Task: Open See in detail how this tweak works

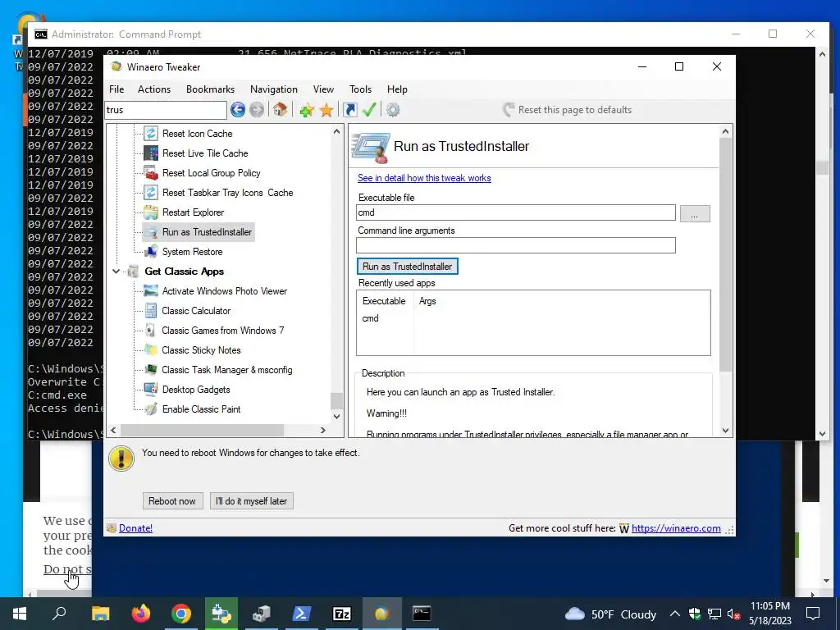Action: [424, 178]
